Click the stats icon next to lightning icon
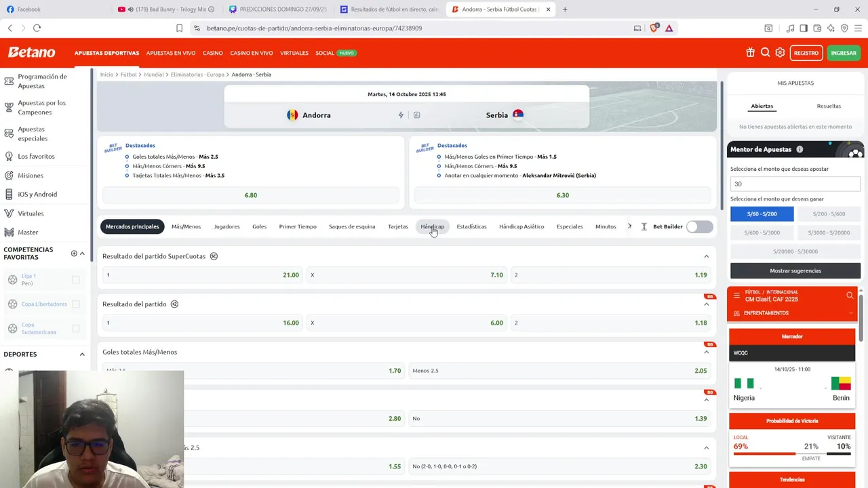The height and width of the screenshot is (488, 868). click(x=416, y=115)
